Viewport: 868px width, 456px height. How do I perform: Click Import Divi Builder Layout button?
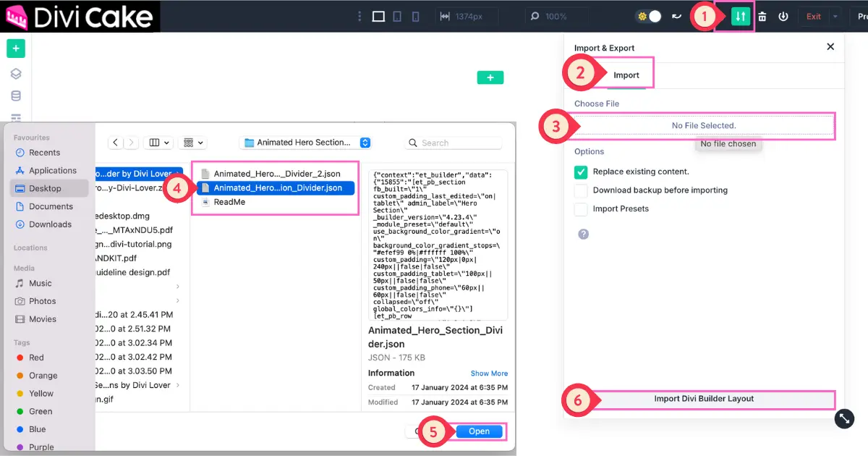pyautogui.click(x=704, y=399)
